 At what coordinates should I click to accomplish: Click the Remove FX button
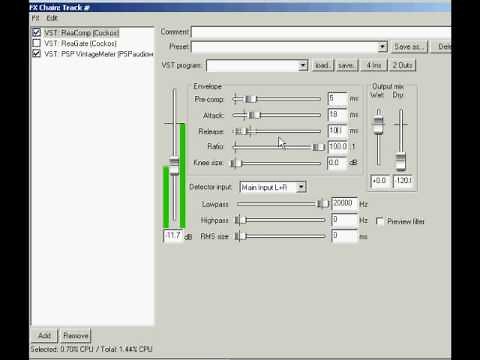tap(76, 336)
